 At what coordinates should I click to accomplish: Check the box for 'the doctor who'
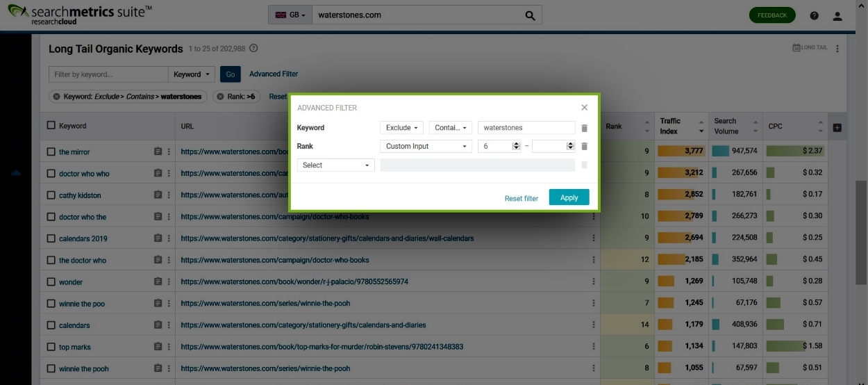click(x=51, y=260)
